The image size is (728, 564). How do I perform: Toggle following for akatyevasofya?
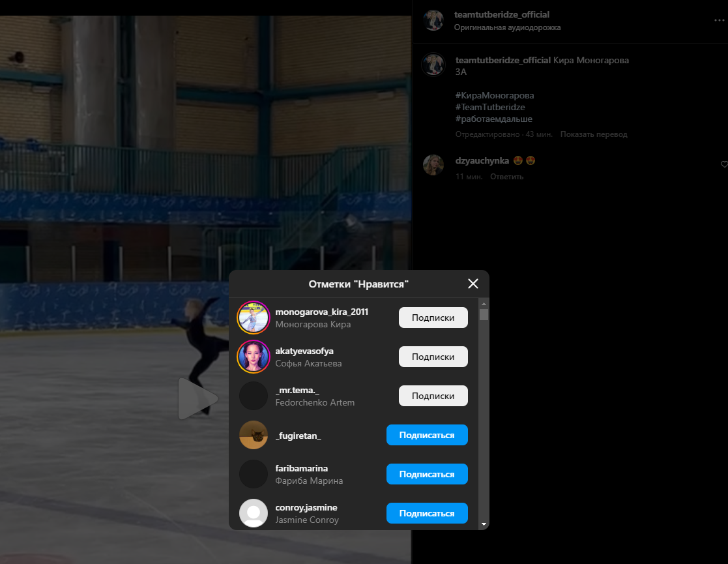click(x=433, y=357)
